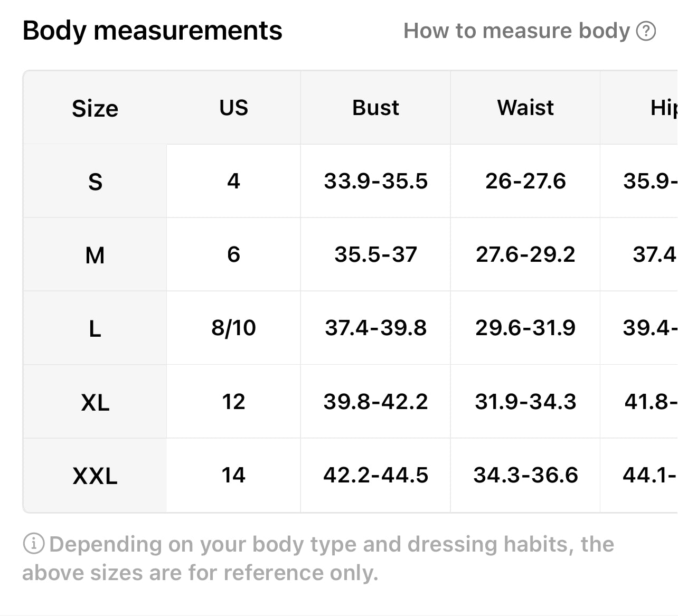Click the 33.9-35.5 bust cell
Viewport: 678px width, 616px height.
[x=375, y=182]
